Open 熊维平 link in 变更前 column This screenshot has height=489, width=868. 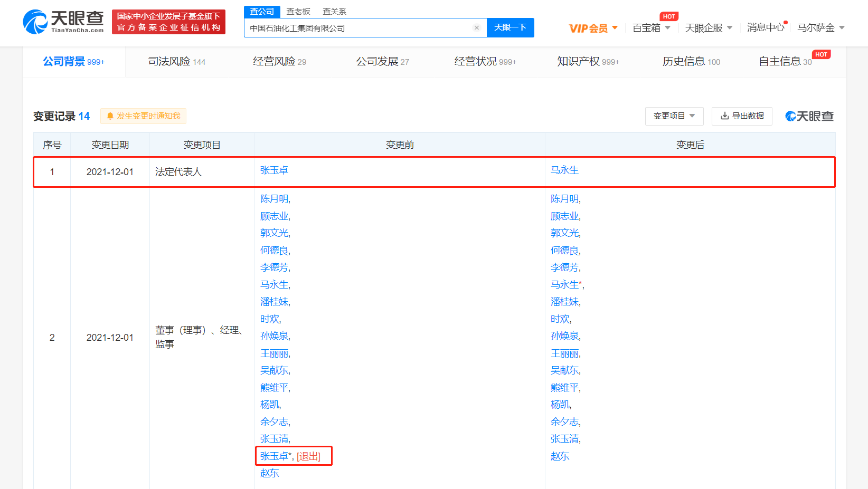click(x=275, y=388)
